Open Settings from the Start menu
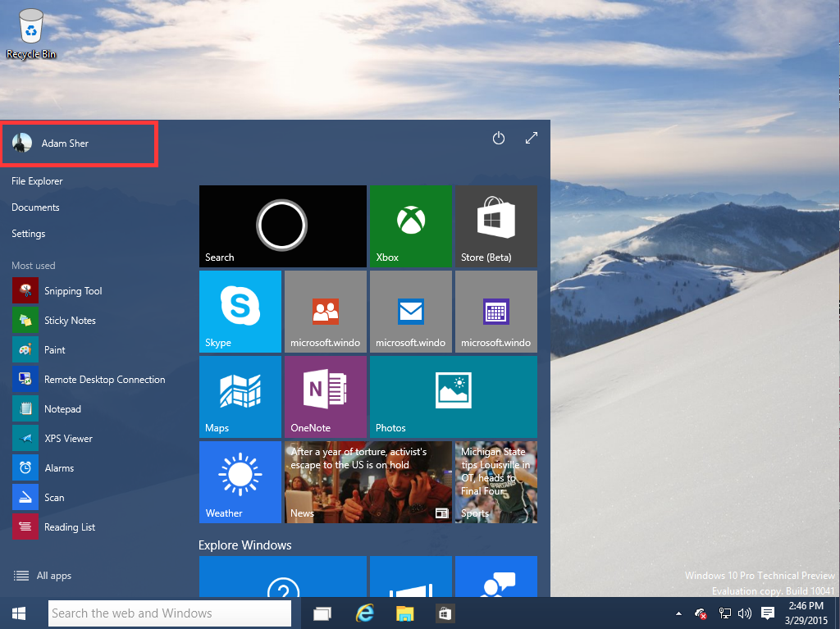 coord(29,234)
